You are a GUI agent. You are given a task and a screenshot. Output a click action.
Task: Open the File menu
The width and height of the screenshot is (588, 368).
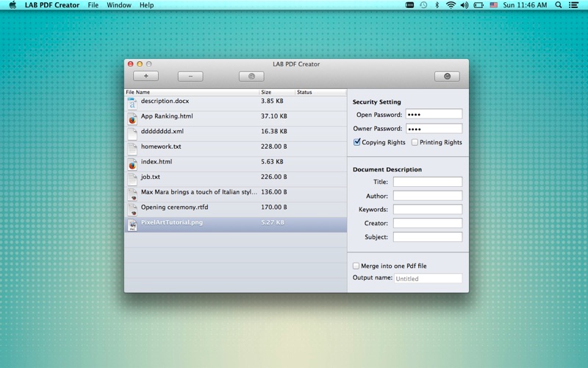pos(93,5)
